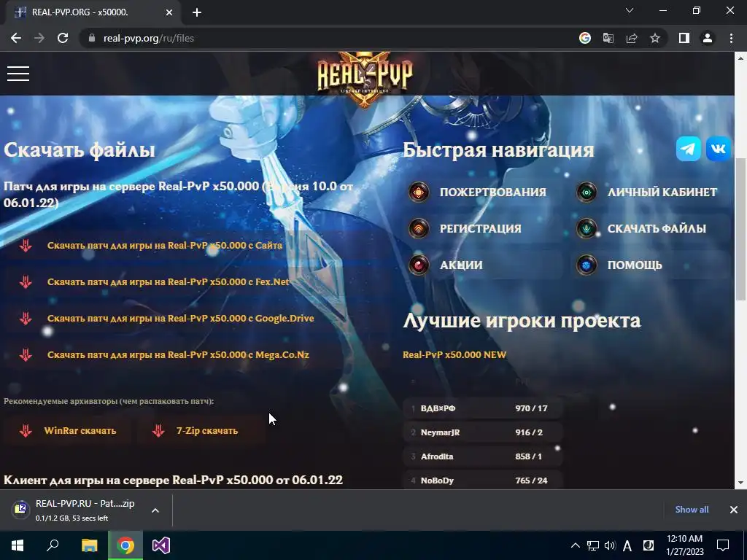Open the notification center
Viewport: 747px width, 560px height.
(723, 545)
